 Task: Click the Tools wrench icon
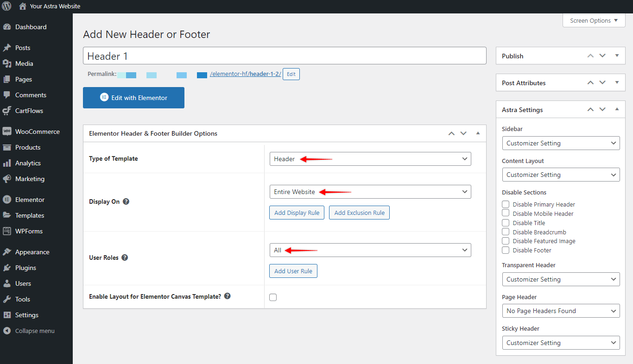(x=7, y=299)
